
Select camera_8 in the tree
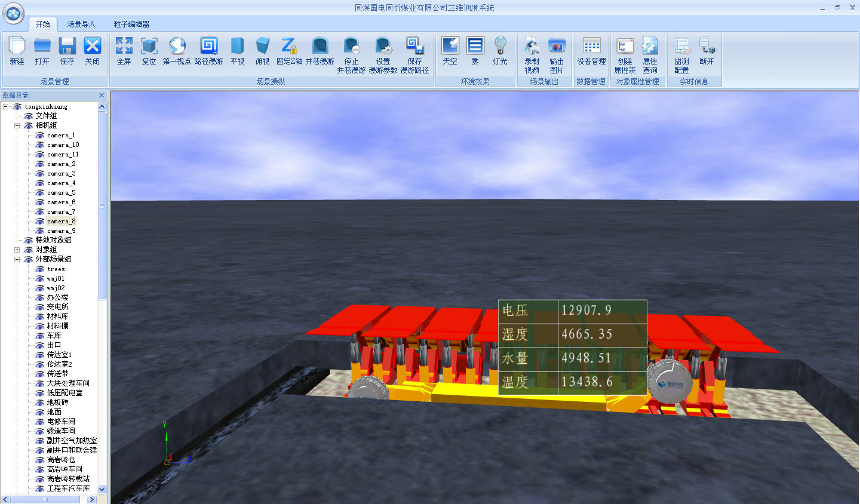tap(62, 222)
